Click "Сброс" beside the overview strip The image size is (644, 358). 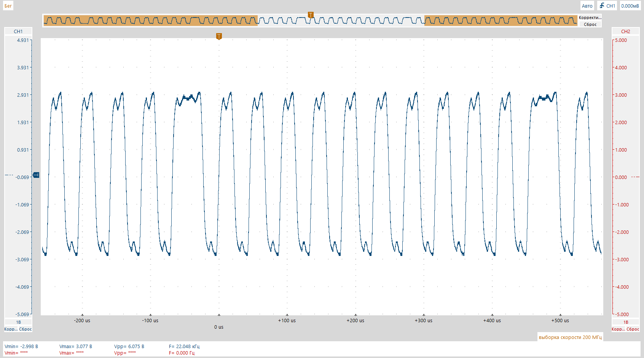click(x=590, y=24)
